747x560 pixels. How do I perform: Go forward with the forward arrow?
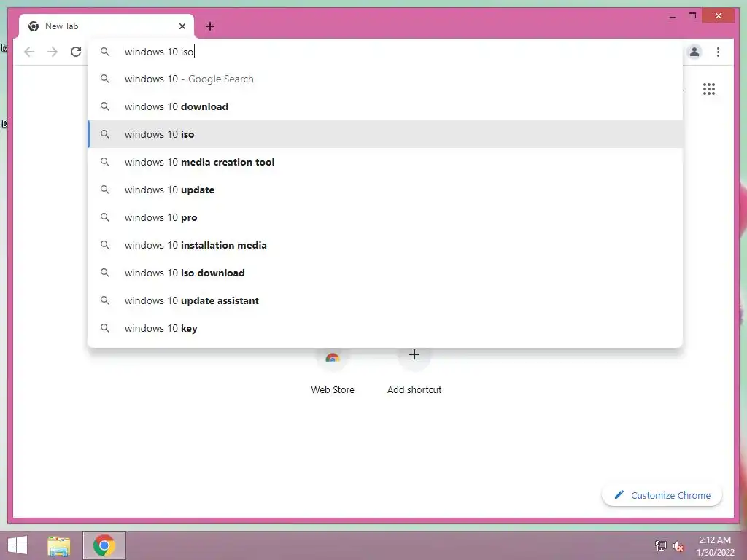(53, 52)
